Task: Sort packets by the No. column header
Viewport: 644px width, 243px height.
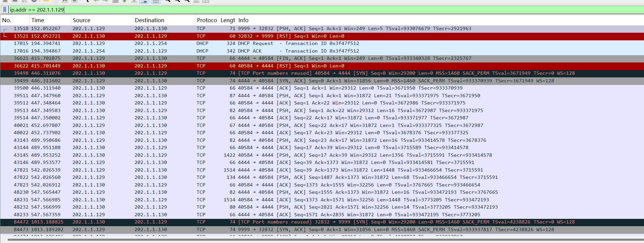Action: [15, 20]
